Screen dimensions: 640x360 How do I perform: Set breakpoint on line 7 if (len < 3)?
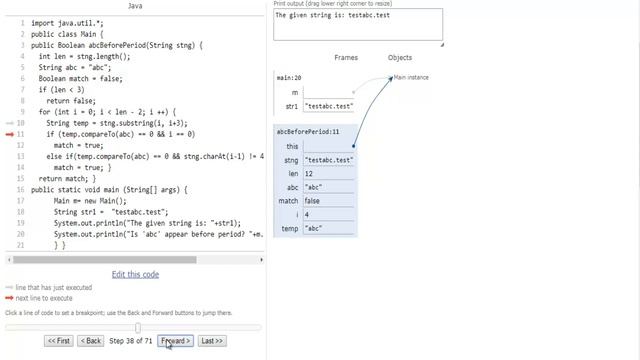click(x=62, y=89)
